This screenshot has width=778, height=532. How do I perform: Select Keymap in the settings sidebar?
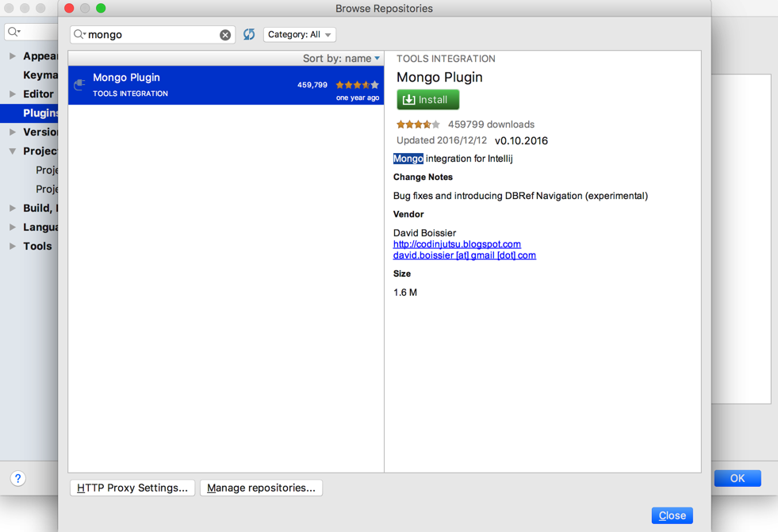(x=40, y=75)
